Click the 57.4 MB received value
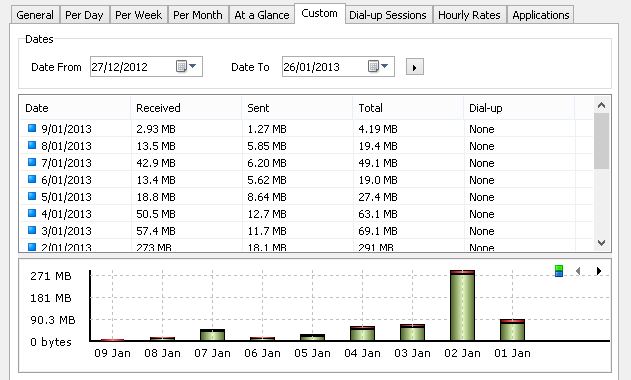 (156, 231)
